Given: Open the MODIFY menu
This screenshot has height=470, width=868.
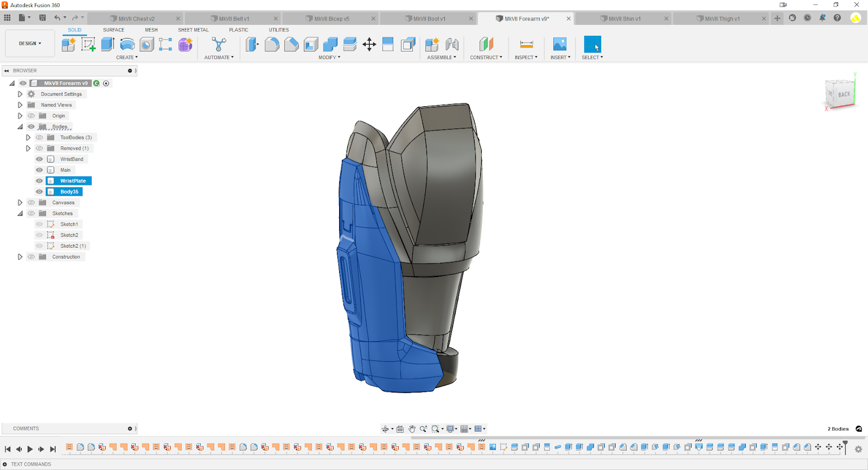Looking at the screenshot, I should [329, 57].
